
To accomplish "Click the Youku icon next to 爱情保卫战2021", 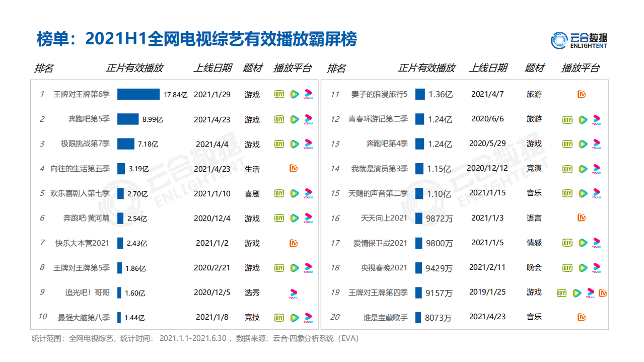I will tap(597, 243).
